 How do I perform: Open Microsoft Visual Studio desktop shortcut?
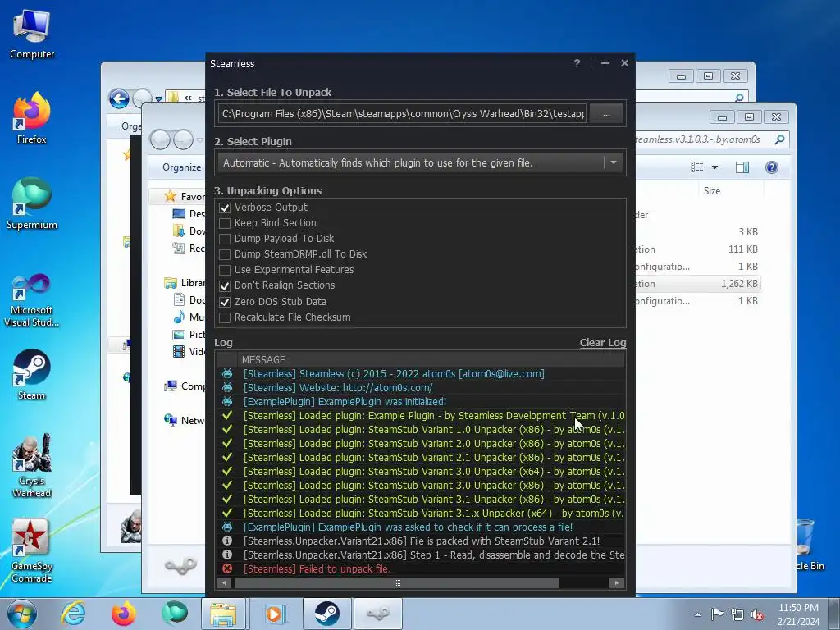[x=32, y=300]
